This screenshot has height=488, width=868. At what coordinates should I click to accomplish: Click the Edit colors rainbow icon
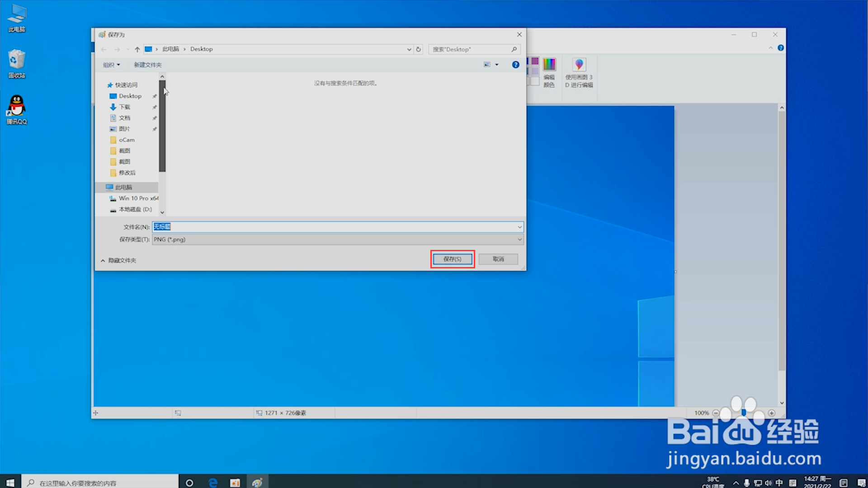tap(549, 65)
